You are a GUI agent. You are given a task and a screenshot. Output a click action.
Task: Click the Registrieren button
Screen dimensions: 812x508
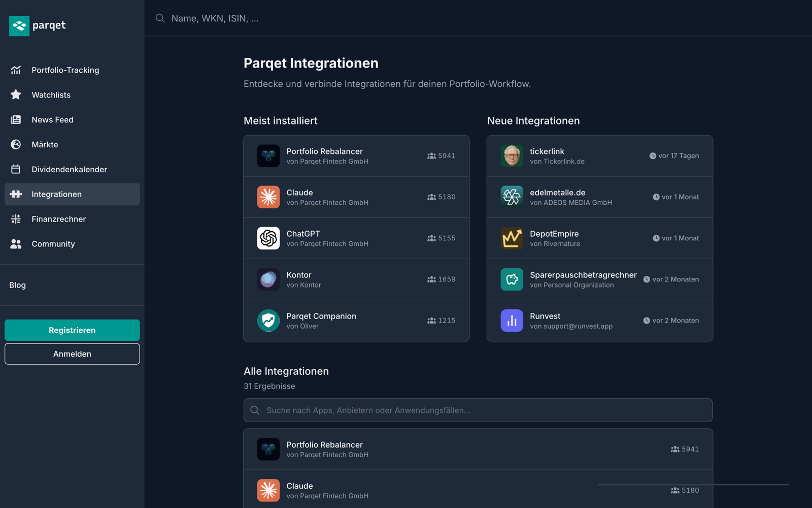coord(72,330)
